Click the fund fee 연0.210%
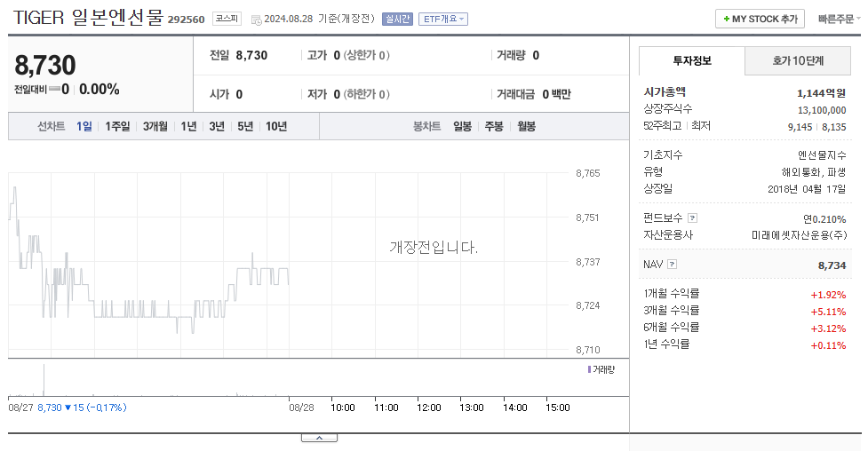Image resolution: width=868 pixels, height=451 pixels. 824,219
